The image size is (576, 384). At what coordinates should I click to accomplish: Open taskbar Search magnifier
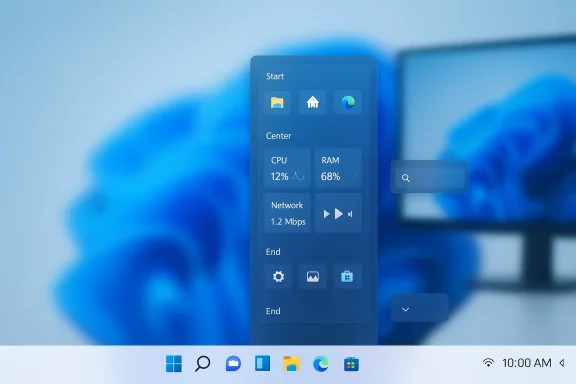pyautogui.click(x=202, y=364)
